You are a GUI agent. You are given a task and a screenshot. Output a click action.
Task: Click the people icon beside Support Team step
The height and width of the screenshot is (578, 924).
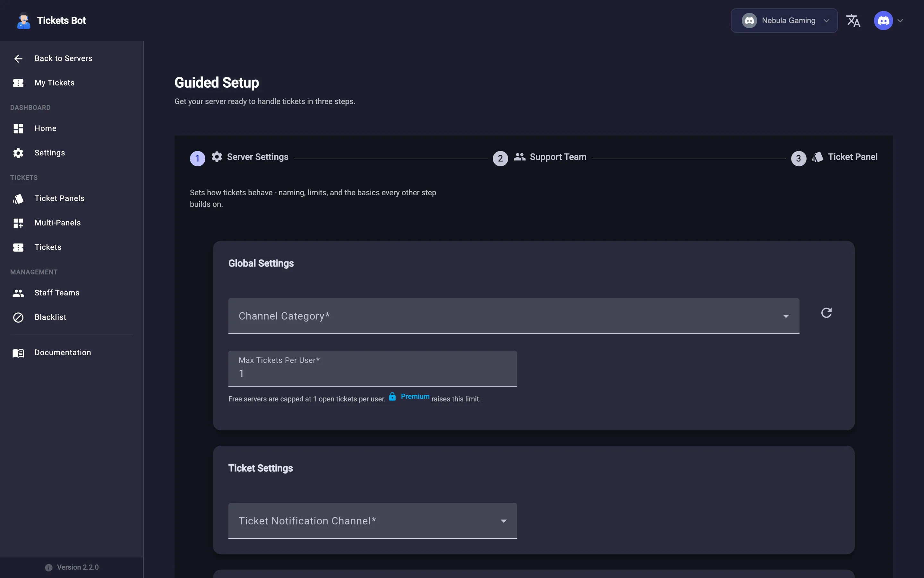(x=519, y=157)
